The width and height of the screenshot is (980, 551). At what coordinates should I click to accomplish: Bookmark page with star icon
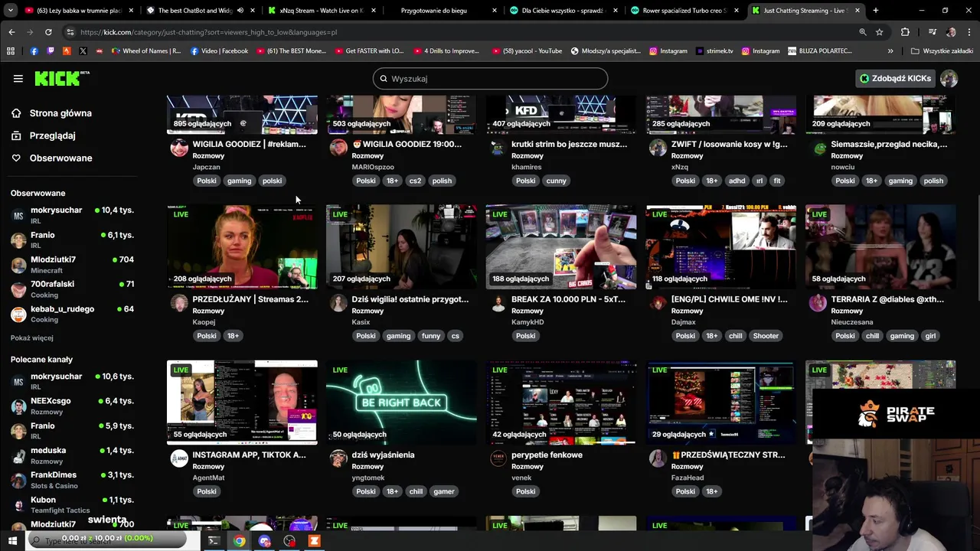[880, 32]
